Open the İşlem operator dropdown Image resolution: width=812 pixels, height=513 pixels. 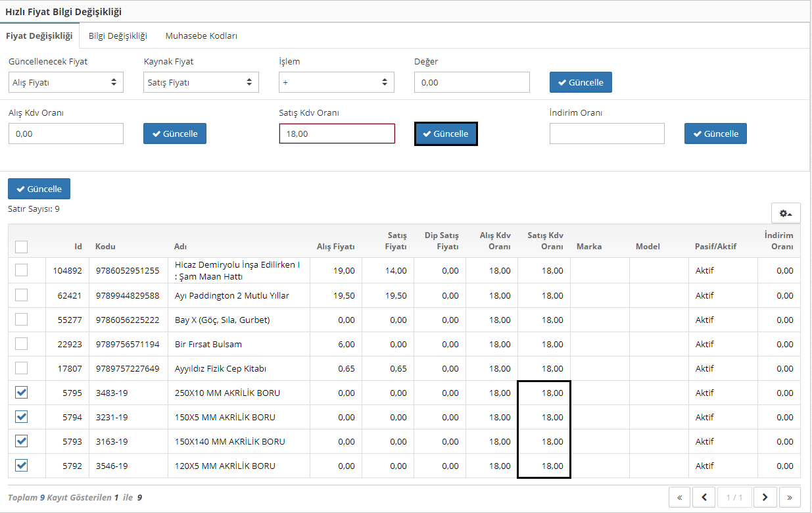pos(336,83)
